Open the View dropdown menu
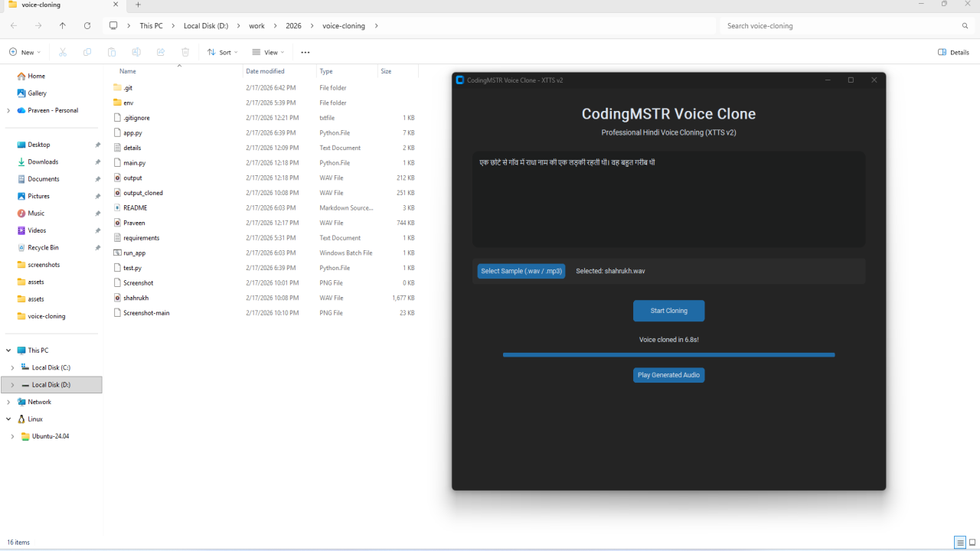The width and height of the screenshot is (980, 551). click(x=269, y=52)
